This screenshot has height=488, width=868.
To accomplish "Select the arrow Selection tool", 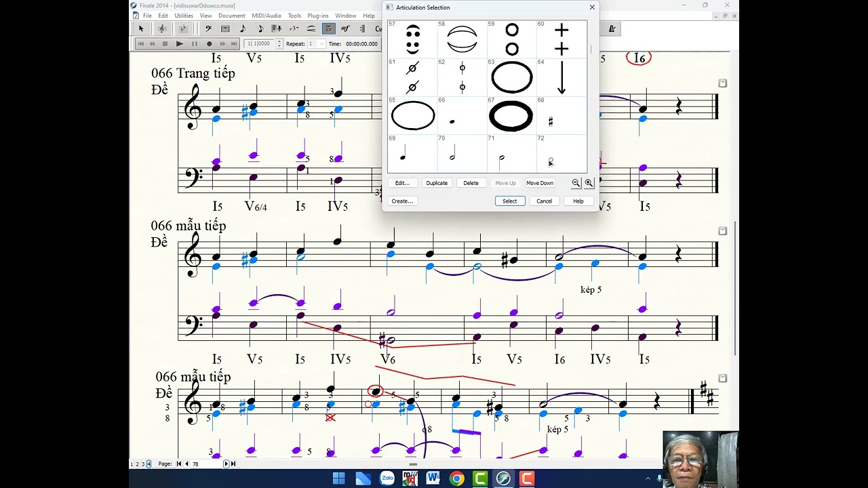I will coord(141,28).
